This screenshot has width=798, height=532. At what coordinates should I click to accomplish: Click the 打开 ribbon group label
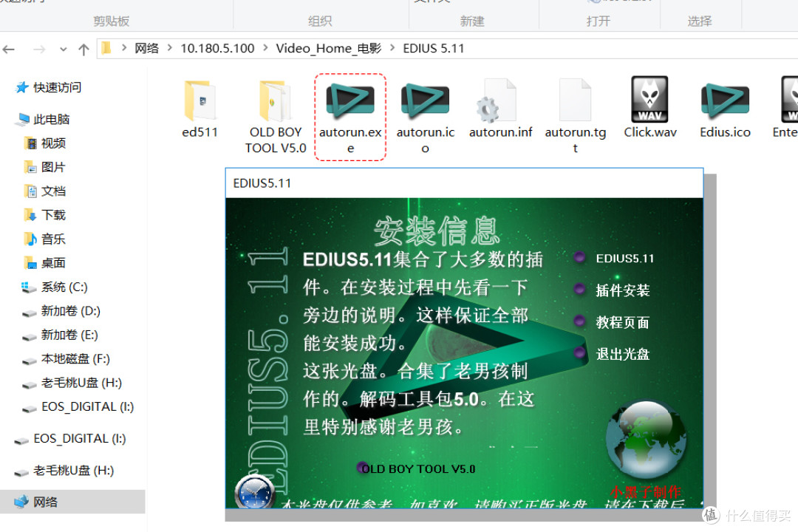tap(598, 21)
